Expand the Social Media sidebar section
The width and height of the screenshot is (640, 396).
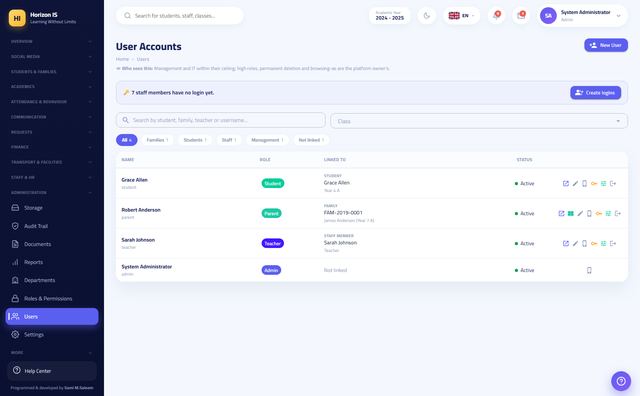point(51,57)
